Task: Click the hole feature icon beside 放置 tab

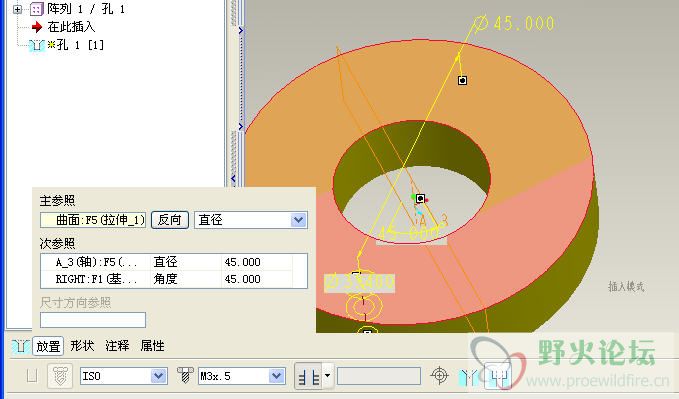Action: pos(20,346)
